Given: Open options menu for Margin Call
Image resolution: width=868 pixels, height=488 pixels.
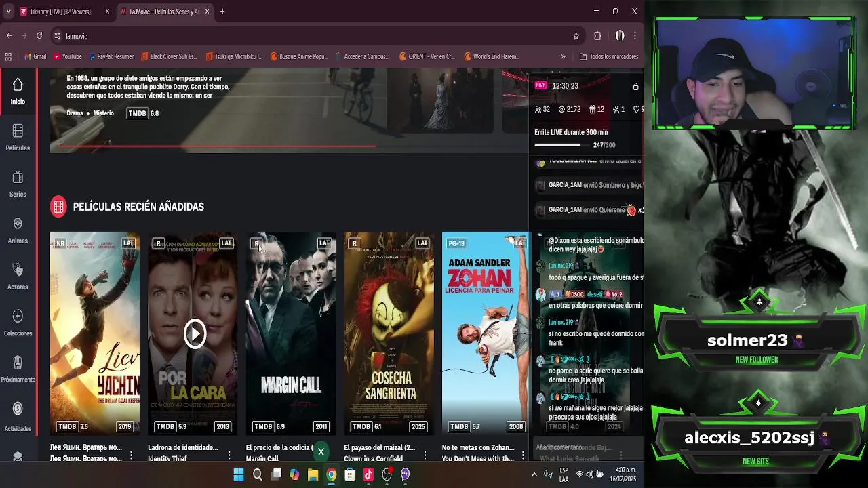Looking at the screenshot, I should point(327,455).
